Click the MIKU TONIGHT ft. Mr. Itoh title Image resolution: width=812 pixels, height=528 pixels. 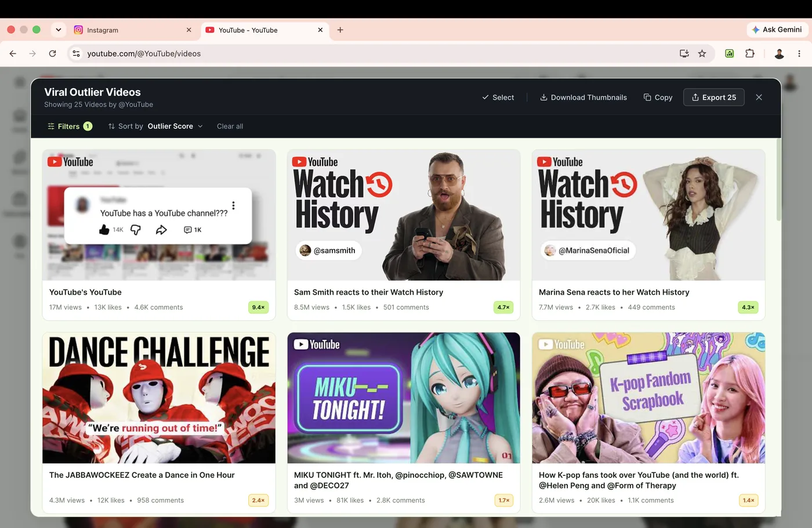pyautogui.click(x=398, y=480)
